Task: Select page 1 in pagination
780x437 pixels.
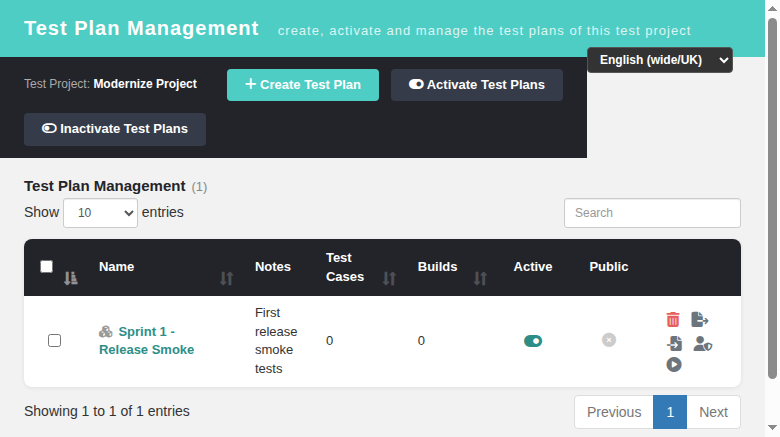Action: (670, 412)
